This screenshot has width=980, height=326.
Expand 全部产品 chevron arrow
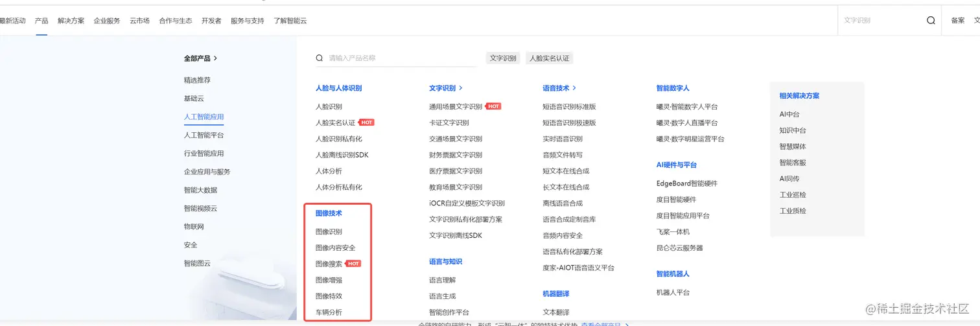pyautogui.click(x=215, y=58)
